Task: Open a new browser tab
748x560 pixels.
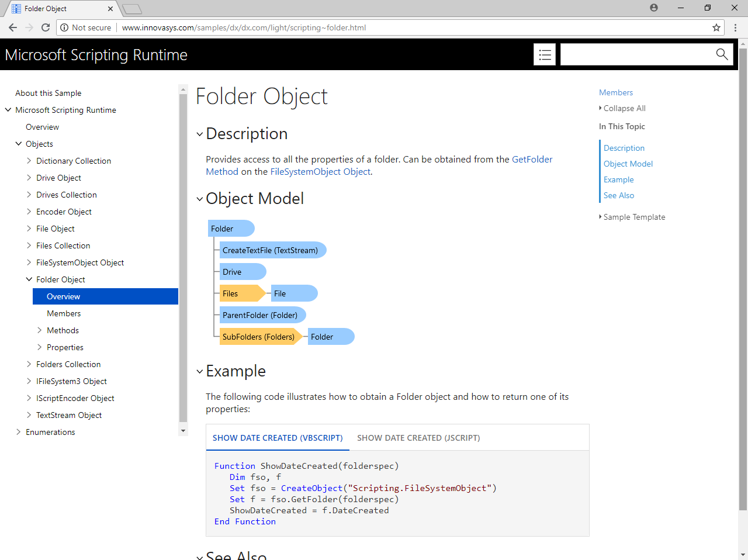Action: [x=132, y=9]
